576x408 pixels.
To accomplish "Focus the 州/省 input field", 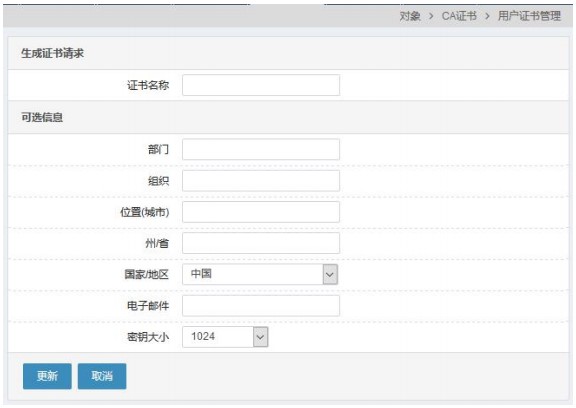I will coord(261,243).
